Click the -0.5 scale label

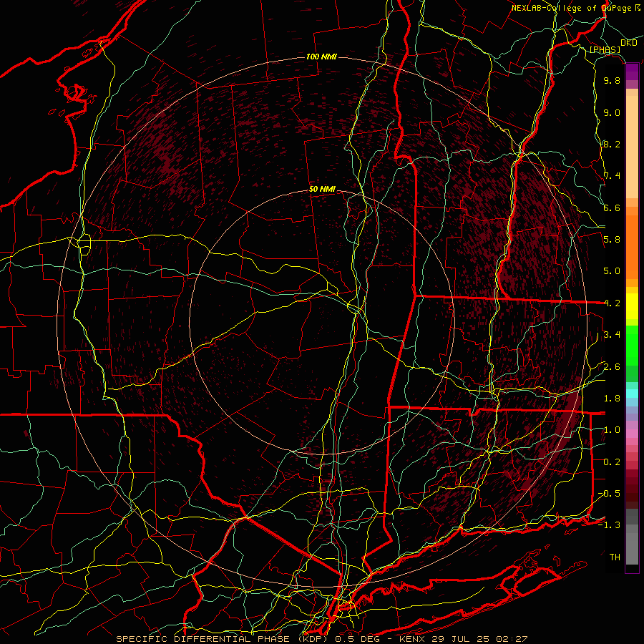(609, 494)
